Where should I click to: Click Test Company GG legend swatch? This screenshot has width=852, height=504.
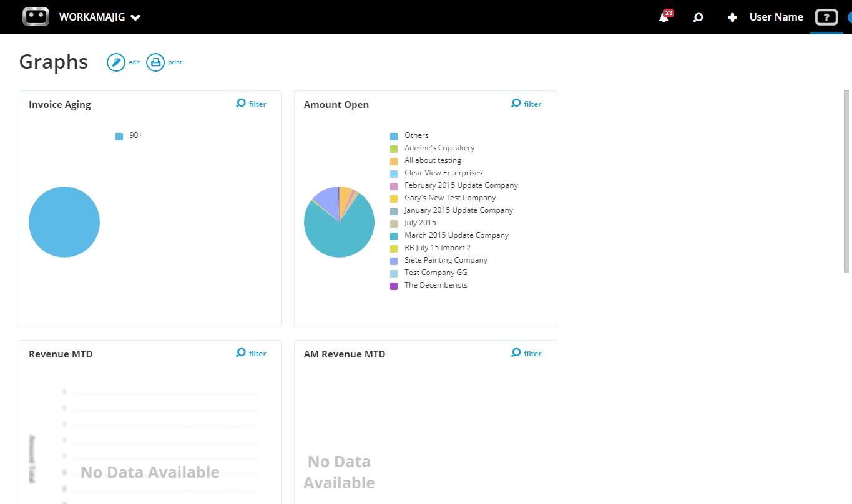coord(394,273)
